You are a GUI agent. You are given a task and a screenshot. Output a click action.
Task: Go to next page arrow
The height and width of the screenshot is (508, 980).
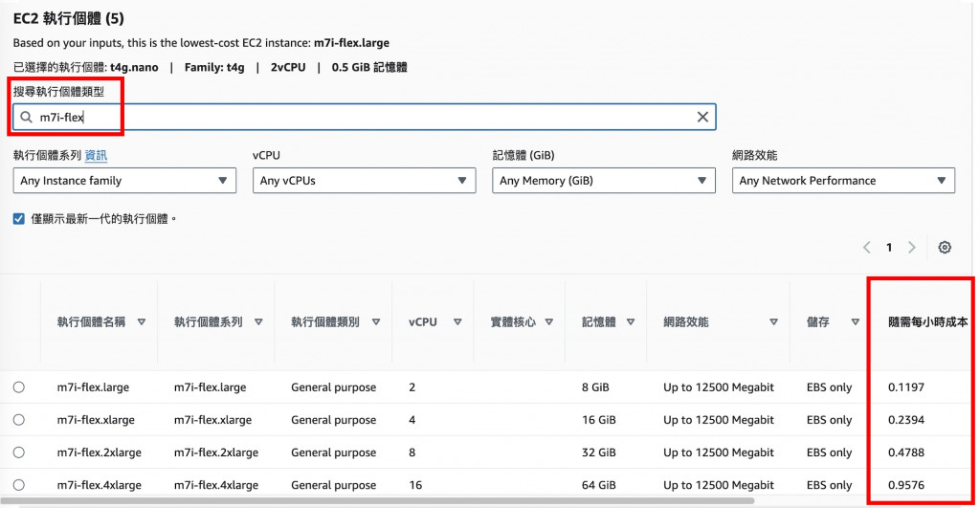click(x=911, y=248)
